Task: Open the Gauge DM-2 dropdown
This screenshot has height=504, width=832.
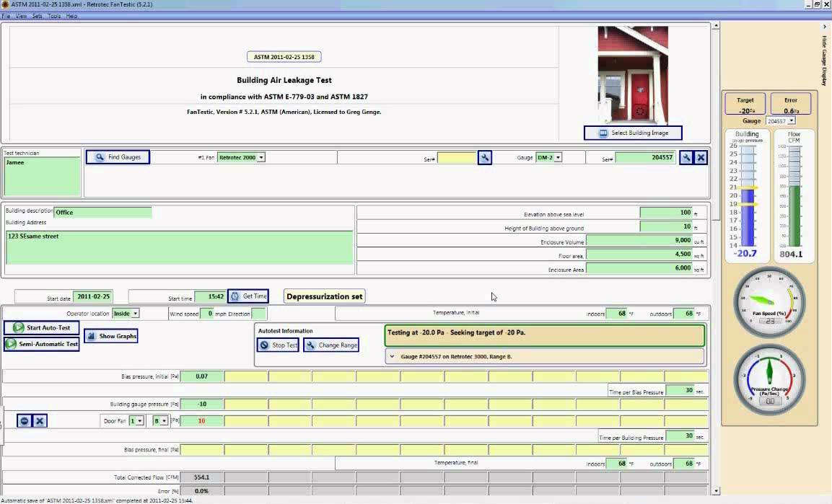Action: coord(548,157)
